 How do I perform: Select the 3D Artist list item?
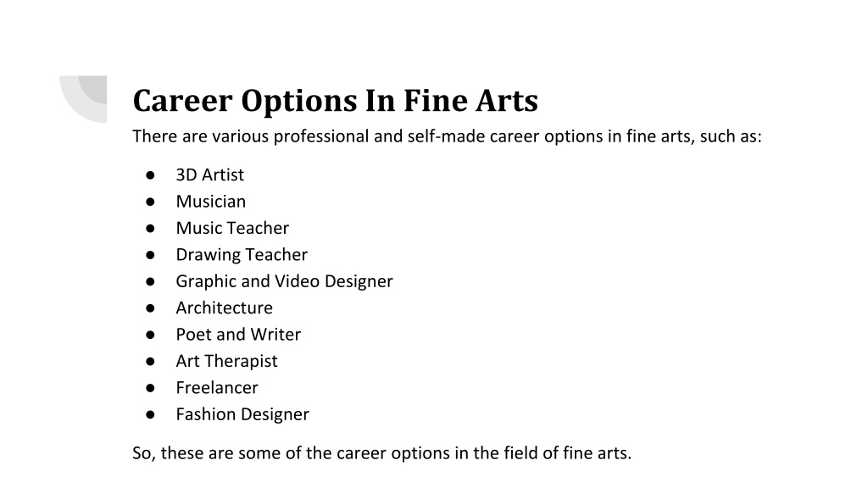210,175
